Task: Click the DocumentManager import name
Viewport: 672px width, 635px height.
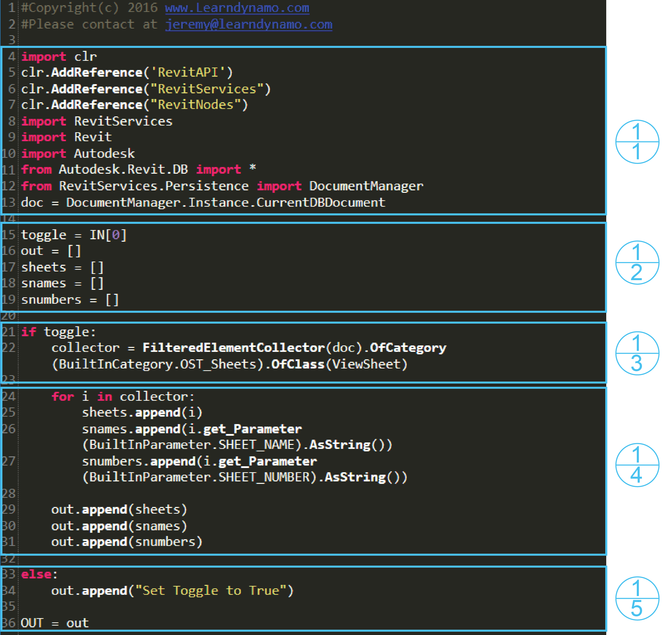Action: coord(366,186)
